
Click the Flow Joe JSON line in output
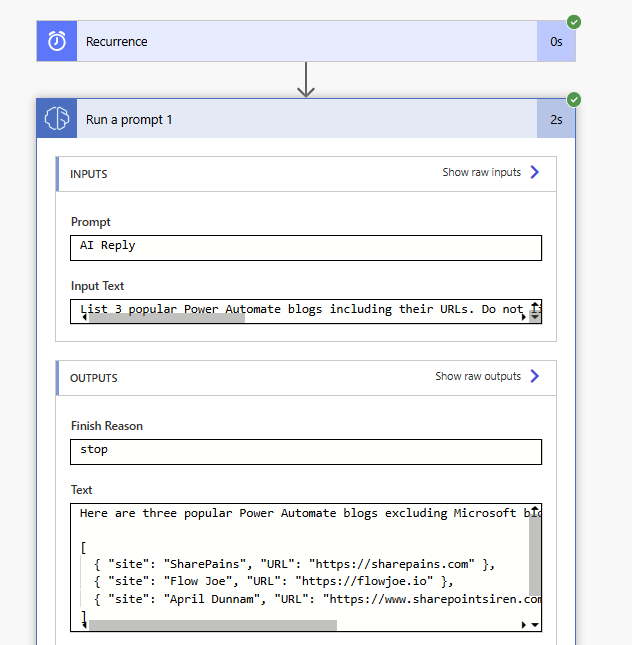point(274,581)
